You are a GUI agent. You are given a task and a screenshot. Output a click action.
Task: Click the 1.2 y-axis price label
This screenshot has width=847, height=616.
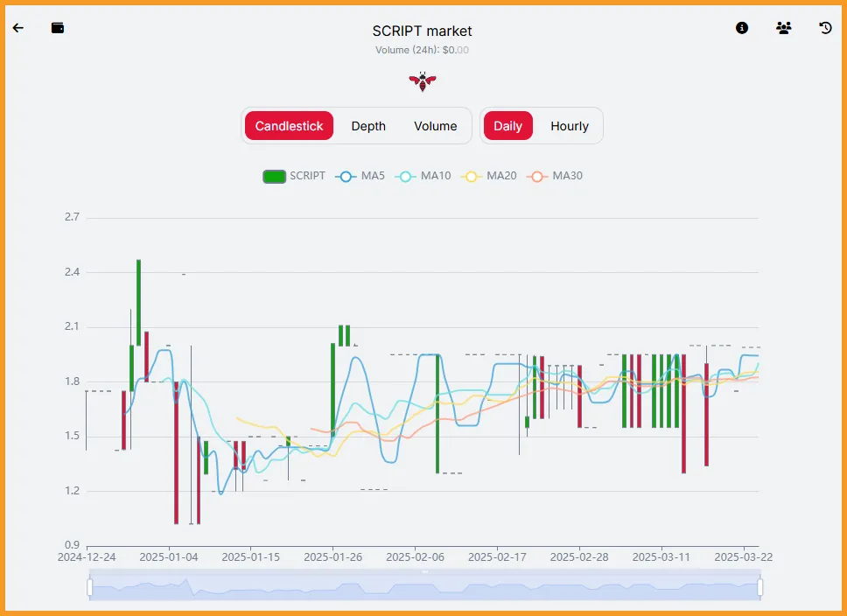(72, 491)
